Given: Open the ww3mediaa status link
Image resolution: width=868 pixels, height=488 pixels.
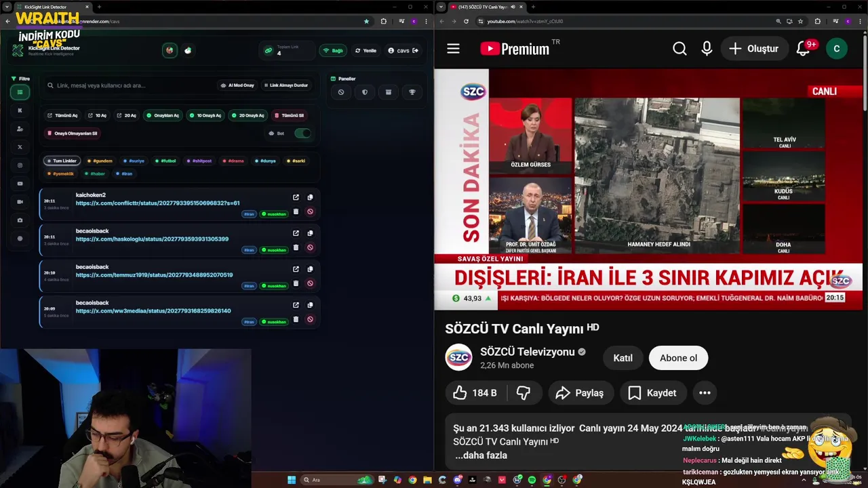Looking at the screenshot, I should pos(153,310).
